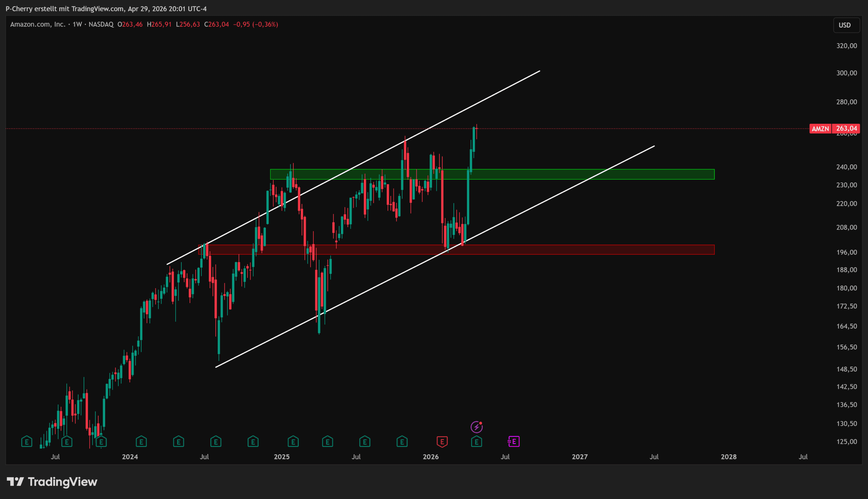This screenshot has height=499, width=868.
Task: Click the 2027 label on time axis
Action: click(579, 457)
